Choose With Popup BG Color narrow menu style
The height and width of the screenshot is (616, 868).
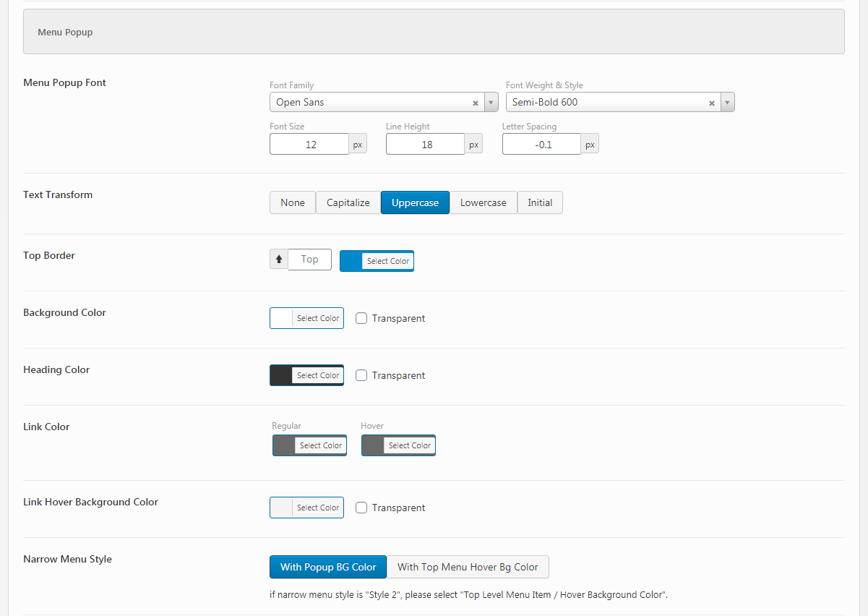click(328, 567)
